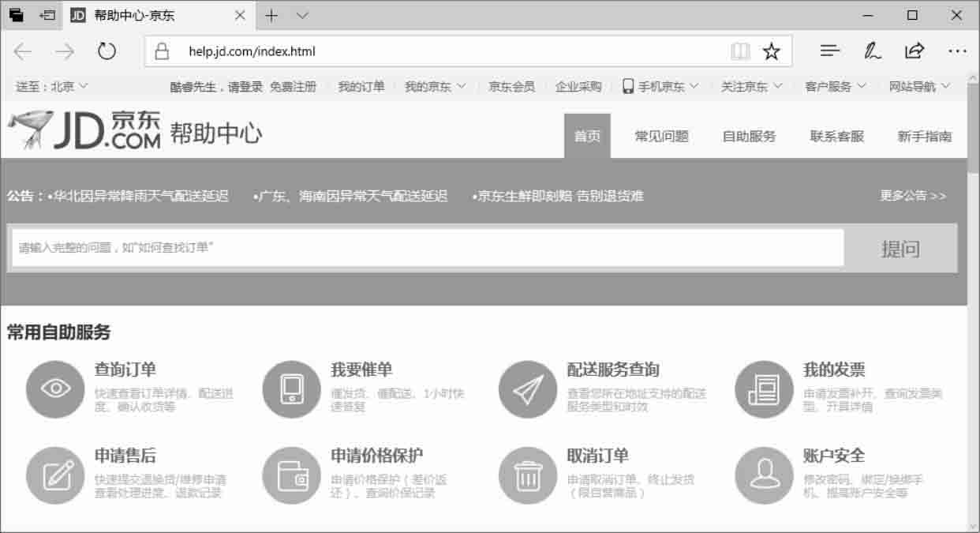
Task: Expand the 关注京东 dropdown
Action: (x=752, y=86)
